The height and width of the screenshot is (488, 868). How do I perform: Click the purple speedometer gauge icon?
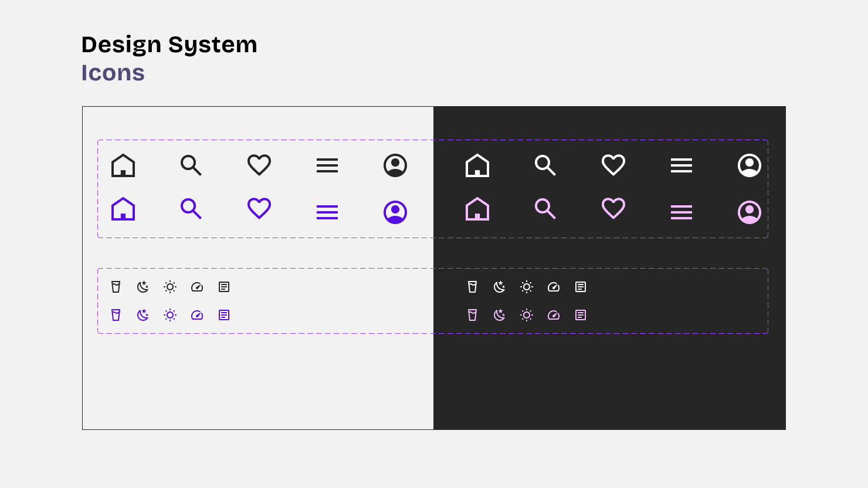tap(196, 315)
